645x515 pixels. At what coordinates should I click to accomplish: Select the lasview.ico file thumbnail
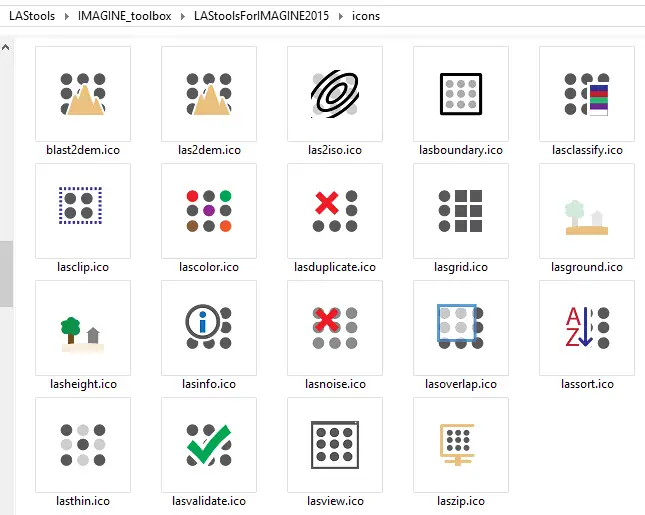coord(335,445)
